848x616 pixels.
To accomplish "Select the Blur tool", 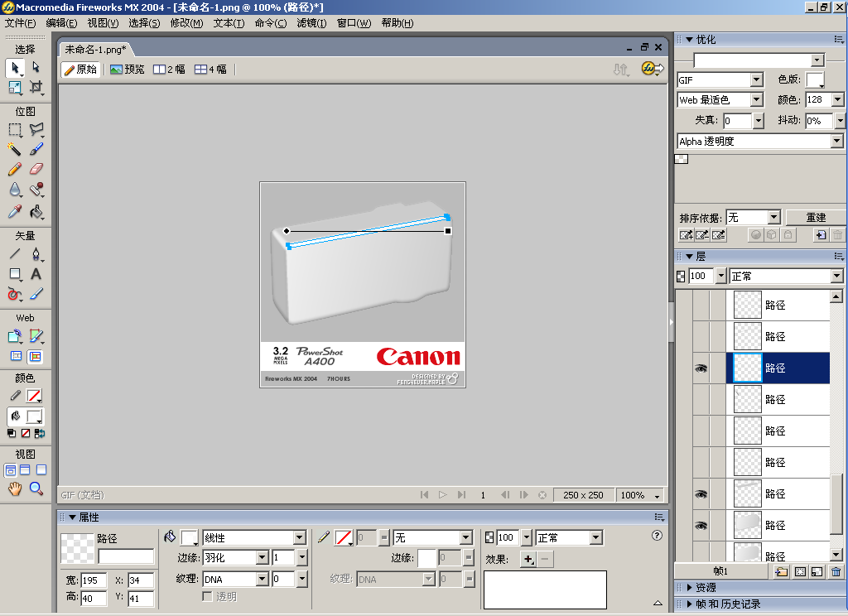I will 15,190.
